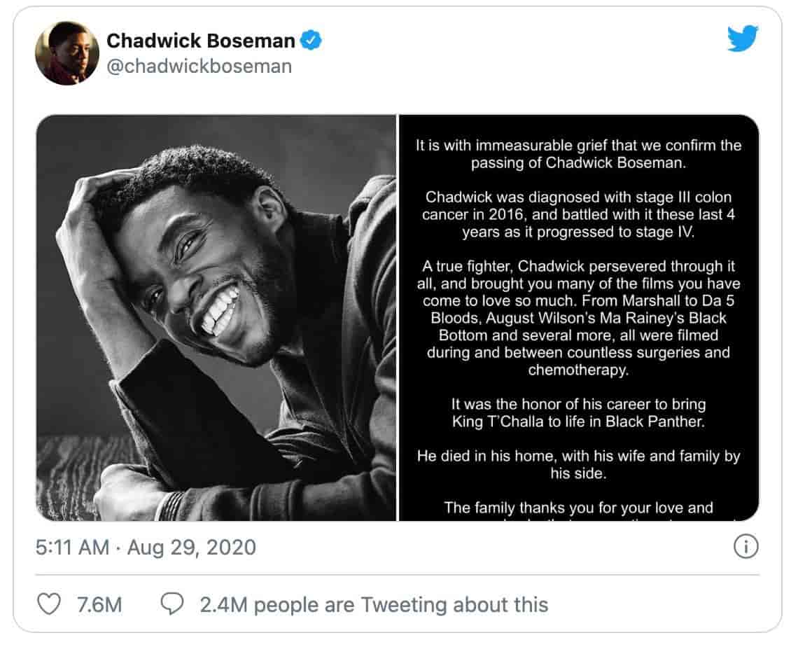Image resolution: width=812 pixels, height=647 pixels.
Task: Like the tweet with the heart icon
Action: [x=48, y=604]
